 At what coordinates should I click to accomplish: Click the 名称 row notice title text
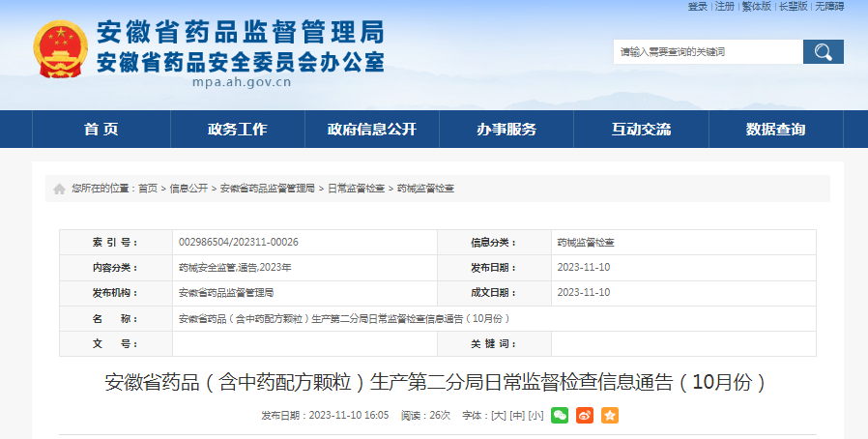[x=344, y=319]
